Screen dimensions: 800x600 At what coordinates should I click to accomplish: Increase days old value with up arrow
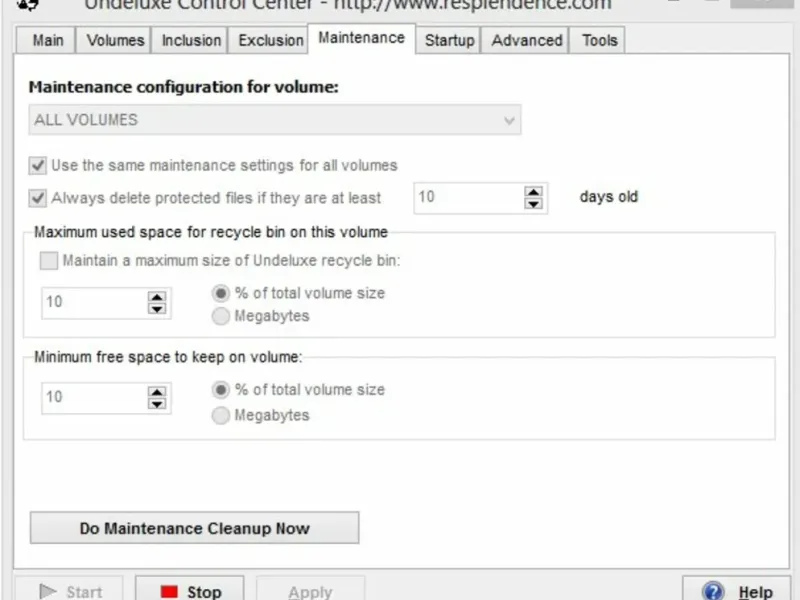(x=534, y=191)
